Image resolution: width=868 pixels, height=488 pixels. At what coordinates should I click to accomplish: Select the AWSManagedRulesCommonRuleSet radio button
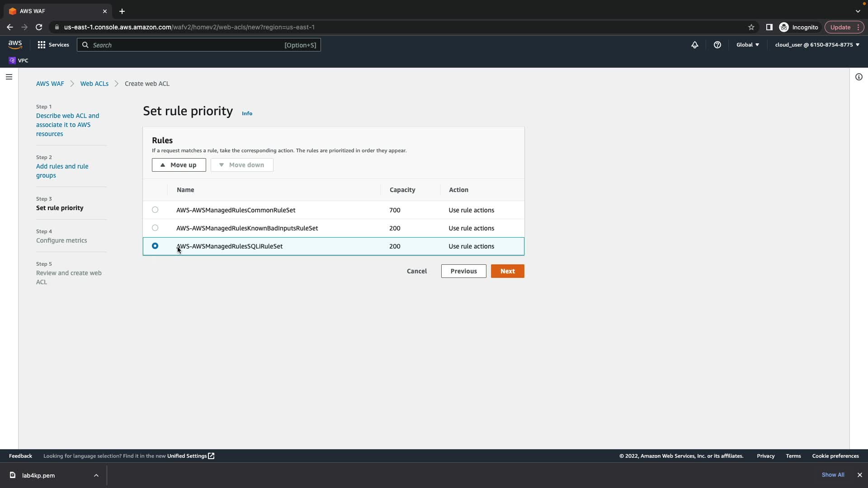(x=155, y=210)
